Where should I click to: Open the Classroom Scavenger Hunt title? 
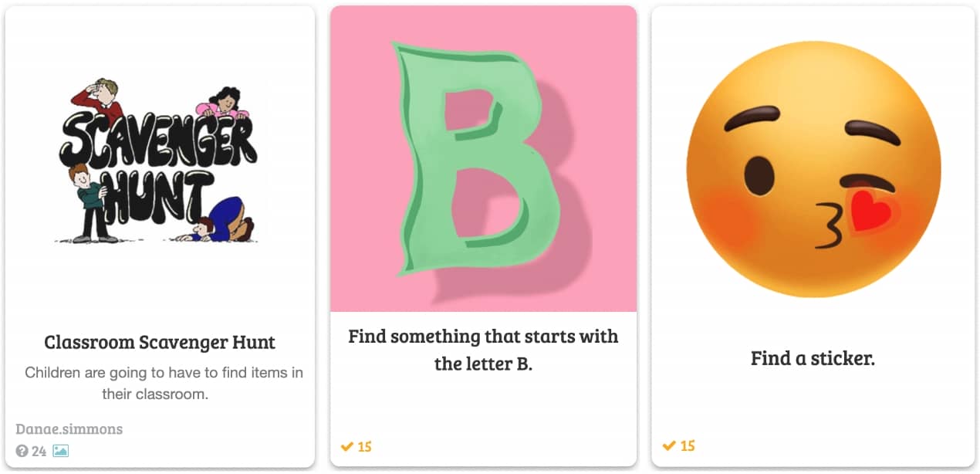point(160,342)
